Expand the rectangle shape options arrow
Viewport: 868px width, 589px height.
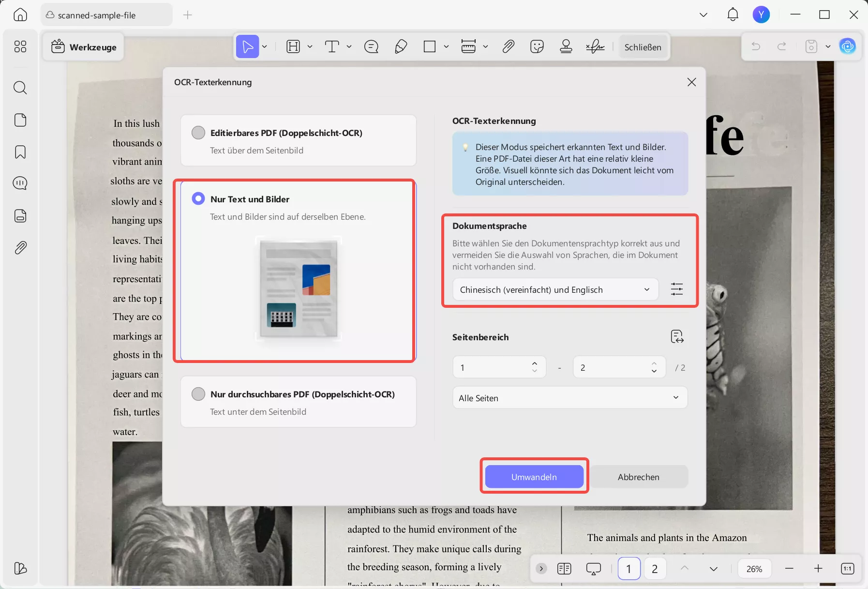tap(446, 46)
